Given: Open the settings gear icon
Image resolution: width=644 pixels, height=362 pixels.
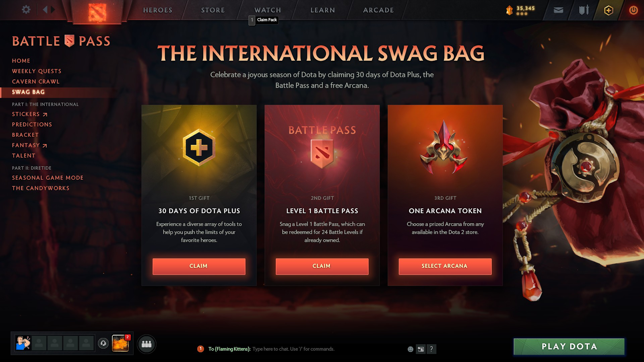Looking at the screenshot, I should point(26,10).
